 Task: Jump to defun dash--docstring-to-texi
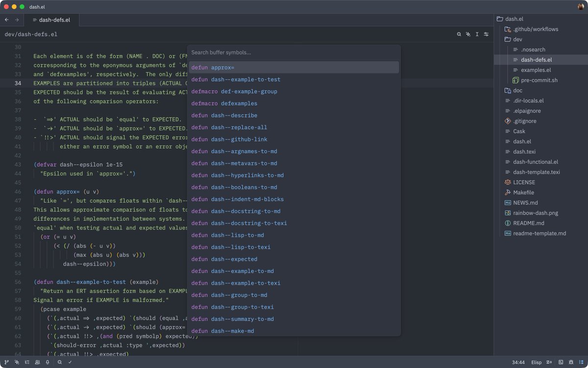pyautogui.click(x=294, y=223)
